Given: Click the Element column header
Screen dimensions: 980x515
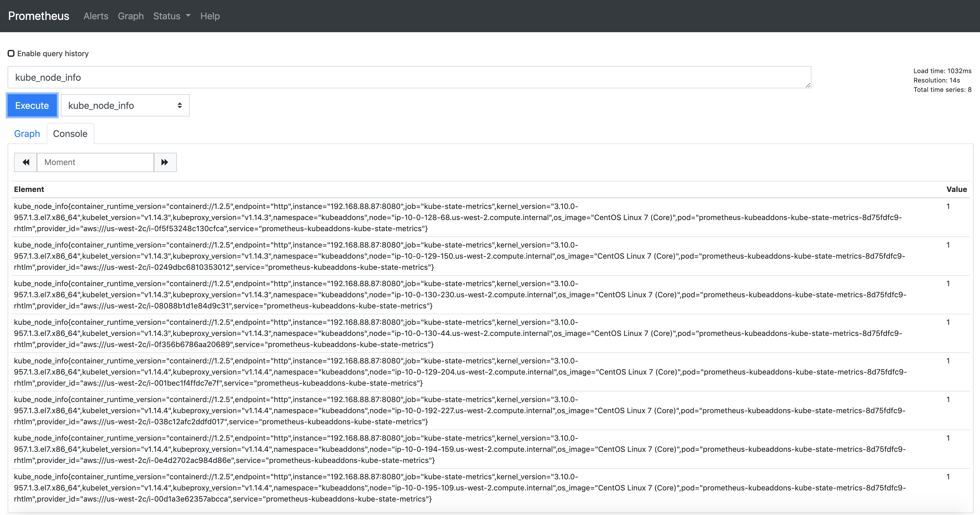Looking at the screenshot, I should coord(29,189).
